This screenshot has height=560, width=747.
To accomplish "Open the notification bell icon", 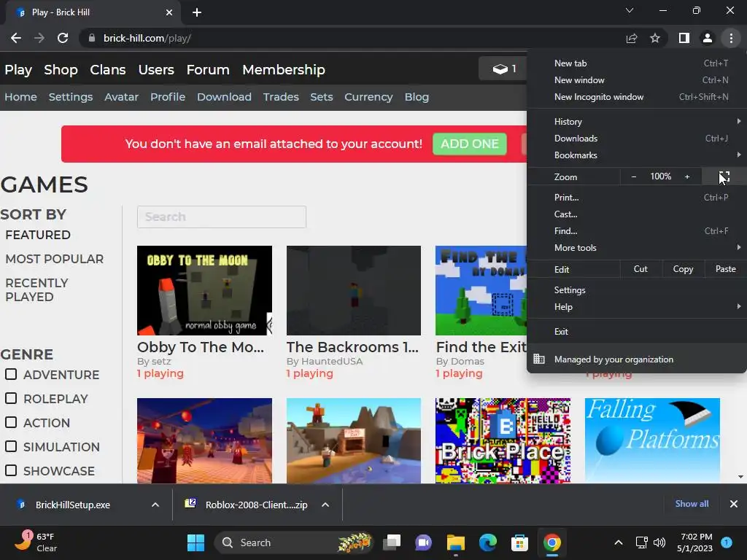I will (x=727, y=542).
